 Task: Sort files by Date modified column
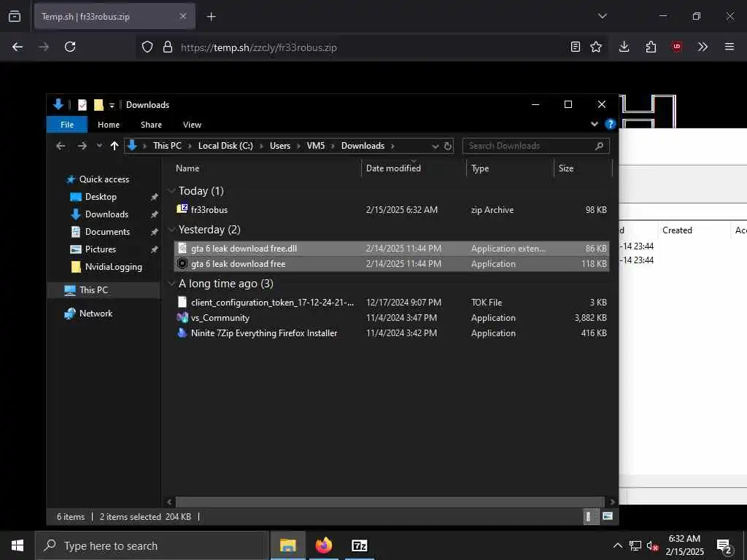tap(414, 168)
